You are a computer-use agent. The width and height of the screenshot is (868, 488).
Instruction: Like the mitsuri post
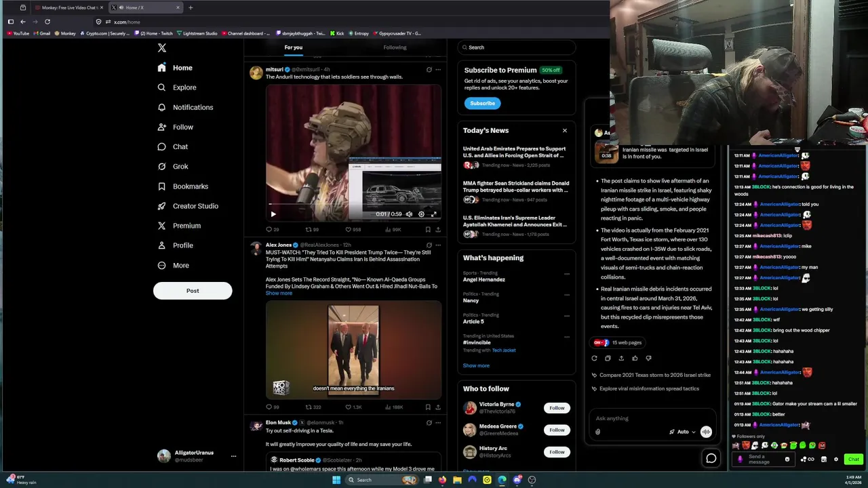pyautogui.click(x=352, y=230)
